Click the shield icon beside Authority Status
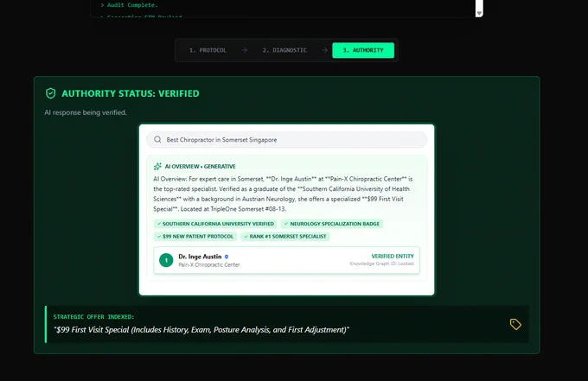This screenshot has width=588, height=381. (x=51, y=93)
